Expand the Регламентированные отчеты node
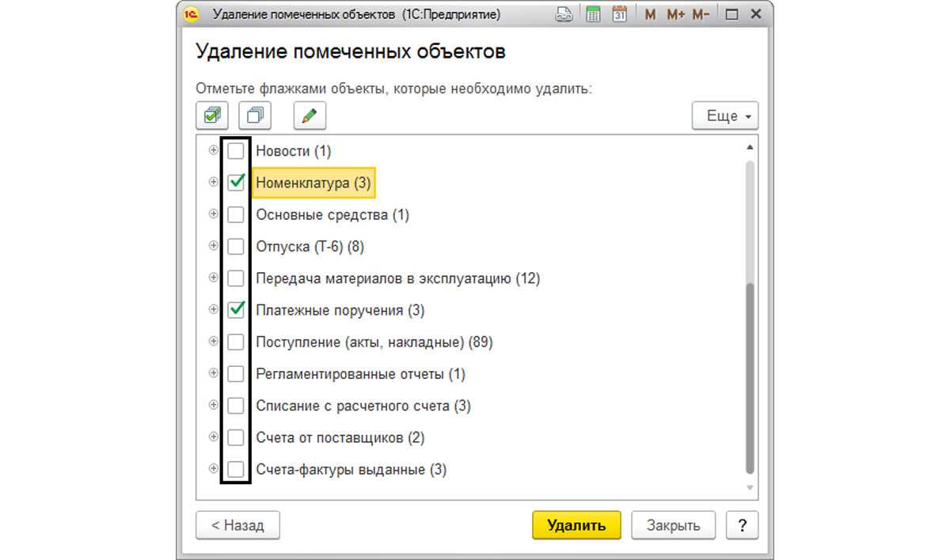The height and width of the screenshot is (560, 950). [x=213, y=373]
